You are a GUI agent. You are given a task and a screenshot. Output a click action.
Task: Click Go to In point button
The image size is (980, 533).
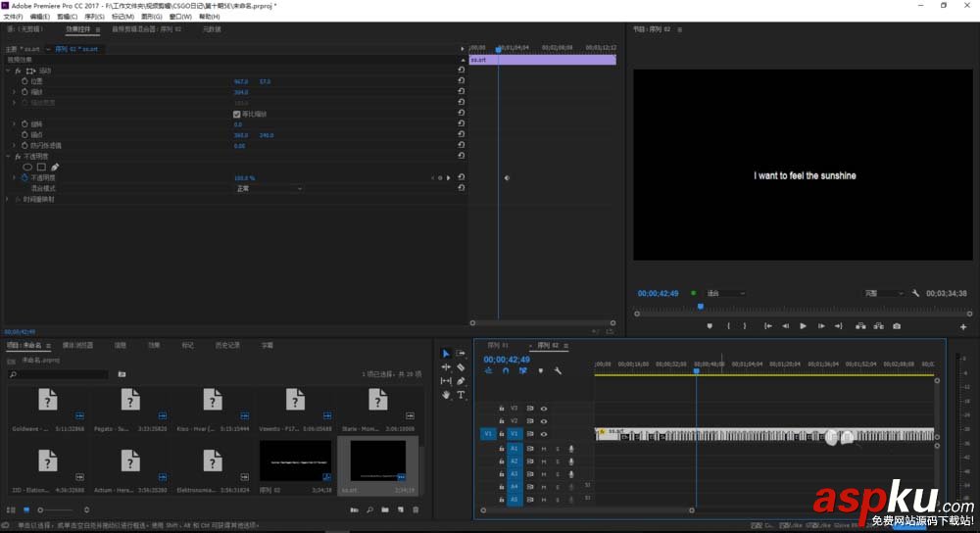pos(768,326)
